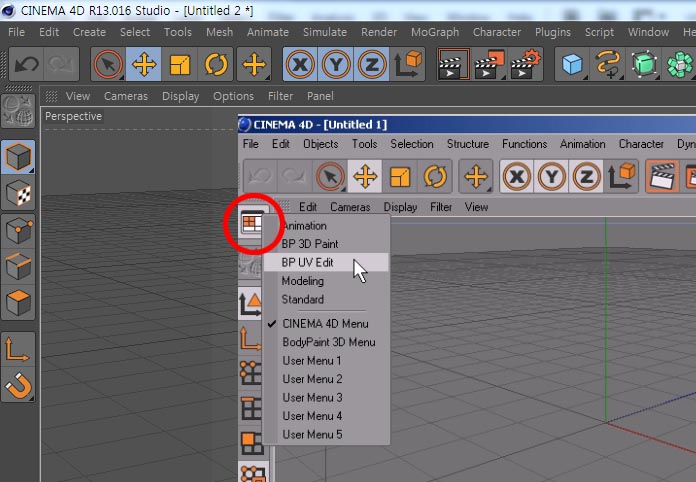Switch to Edges mode in left palette
Screen dimensions: 696x482
click(x=18, y=267)
